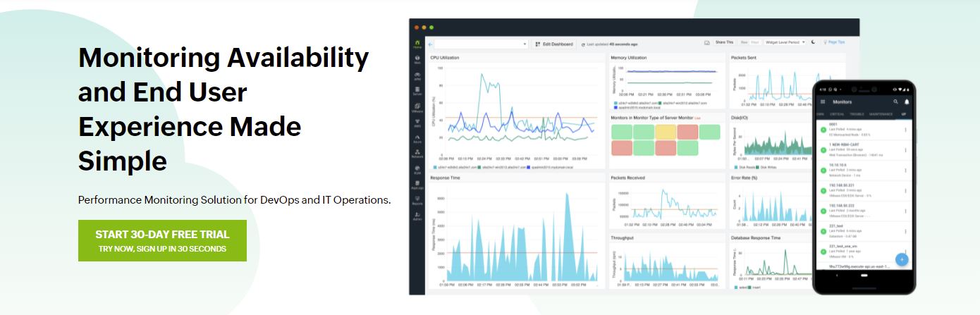Image resolution: width=980 pixels, height=315 pixels.
Task: Click the Edit Dashboard button
Action: (554, 44)
